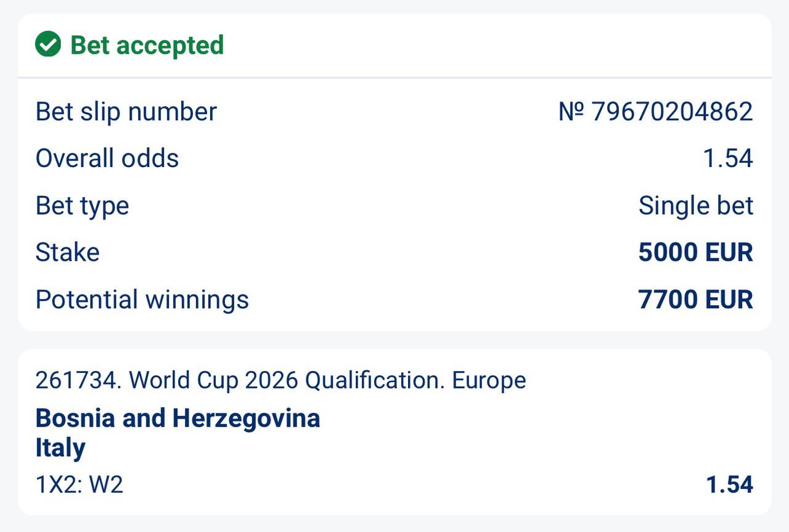Click the "Bet slip number" label
789x532 pixels.
coord(126,112)
